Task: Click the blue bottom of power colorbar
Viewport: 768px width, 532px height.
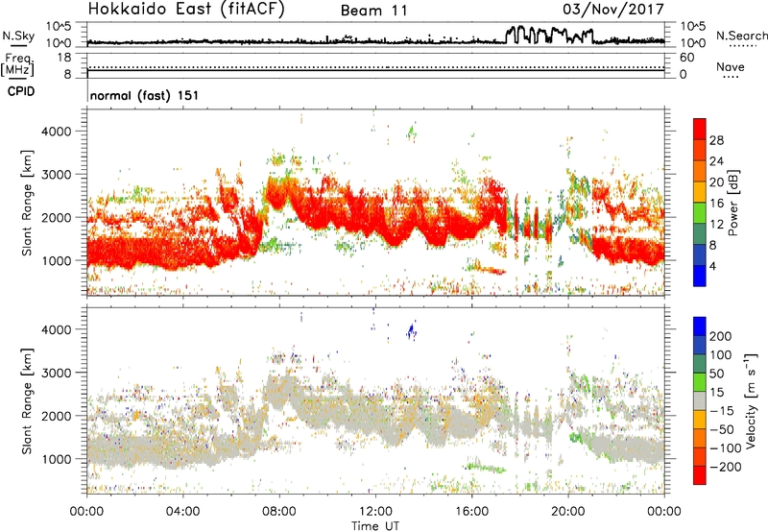Action: click(700, 276)
